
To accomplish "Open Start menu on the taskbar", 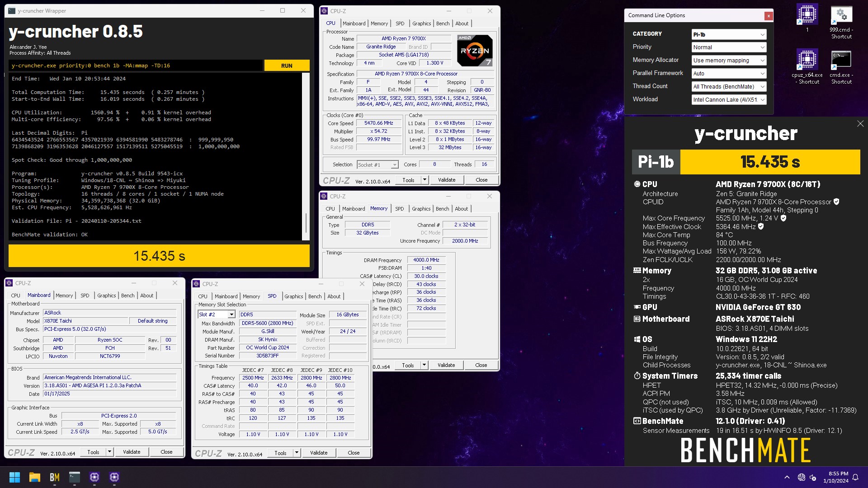I will click(x=14, y=477).
